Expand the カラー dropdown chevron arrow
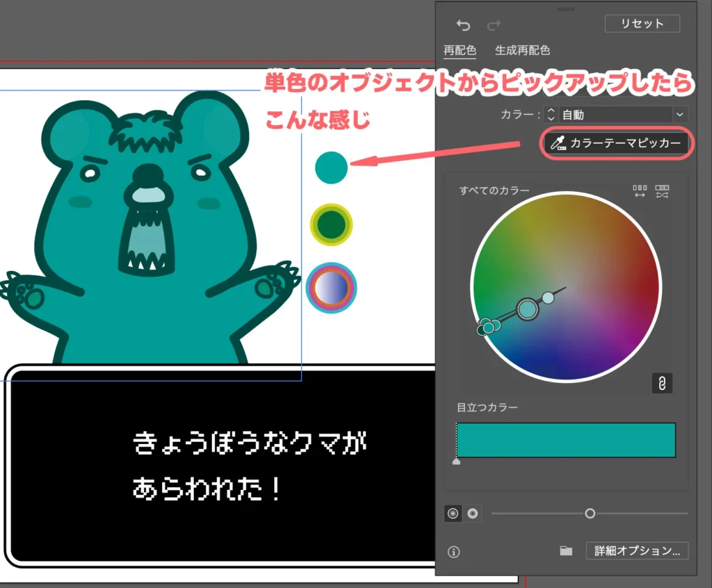Image resolution: width=712 pixels, height=588 pixels. [x=680, y=114]
